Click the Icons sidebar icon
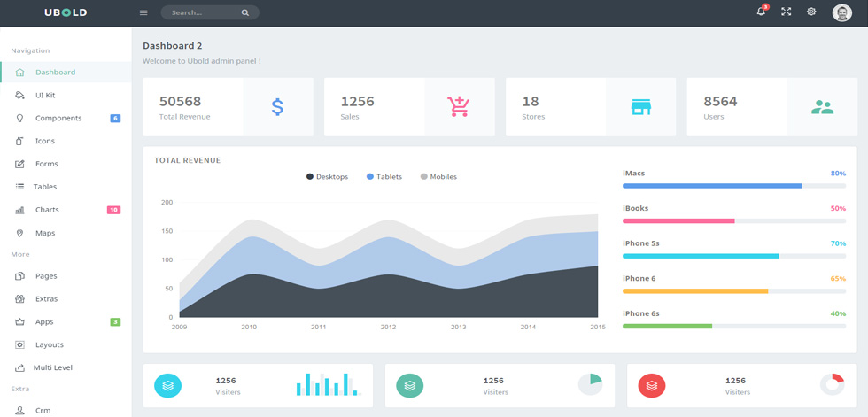Image resolution: width=868 pixels, height=417 pixels. click(19, 141)
